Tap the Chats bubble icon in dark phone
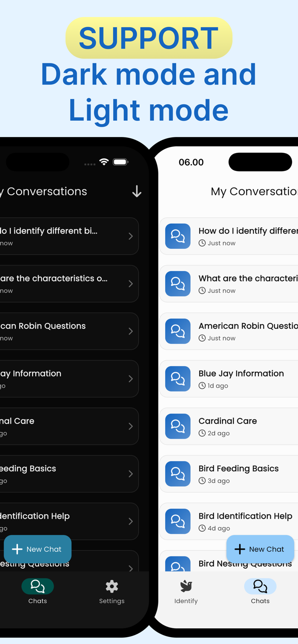This screenshot has width=298, height=644. point(37,586)
